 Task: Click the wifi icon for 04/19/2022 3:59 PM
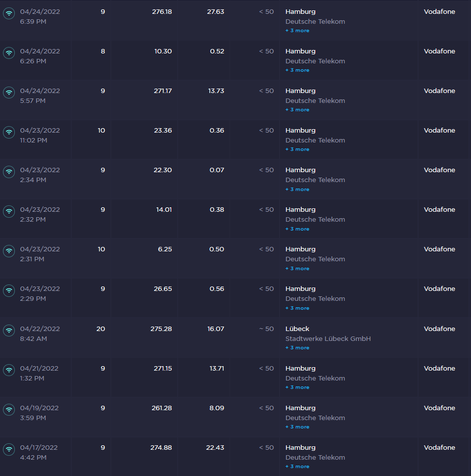click(x=9, y=410)
